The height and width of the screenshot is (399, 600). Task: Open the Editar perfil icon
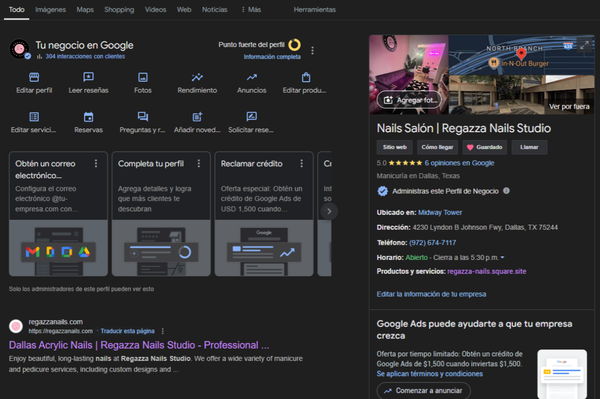pyautogui.click(x=34, y=78)
